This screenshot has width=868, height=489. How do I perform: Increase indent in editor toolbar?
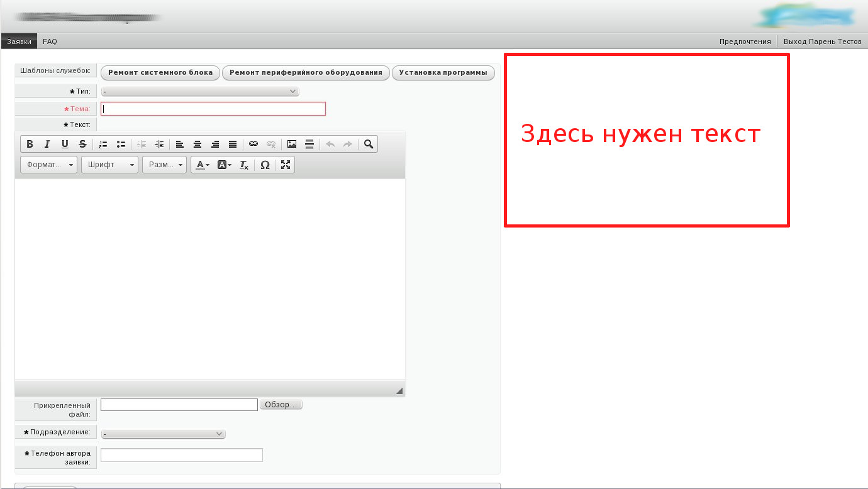click(159, 144)
